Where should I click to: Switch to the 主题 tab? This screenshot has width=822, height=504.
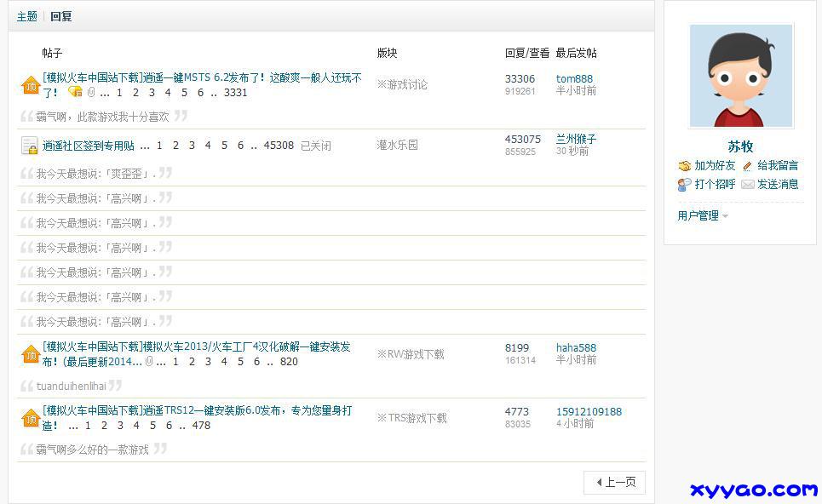click(27, 16)
